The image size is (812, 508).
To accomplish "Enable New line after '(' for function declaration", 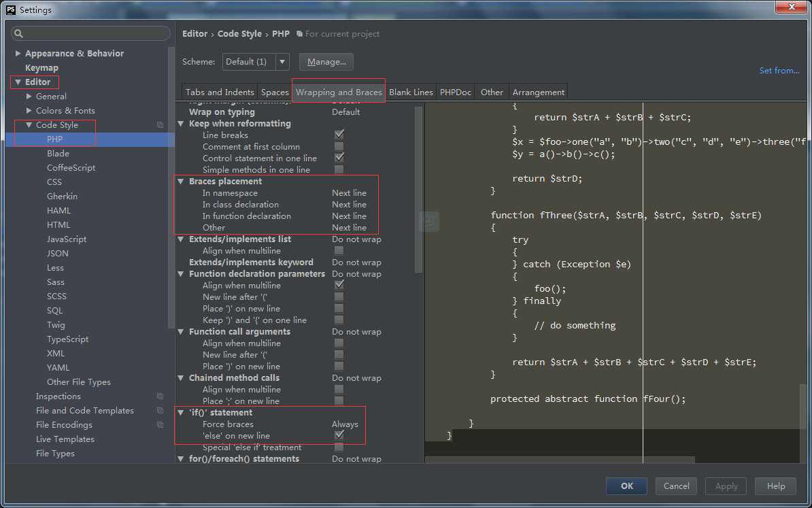I will (339, 297).
